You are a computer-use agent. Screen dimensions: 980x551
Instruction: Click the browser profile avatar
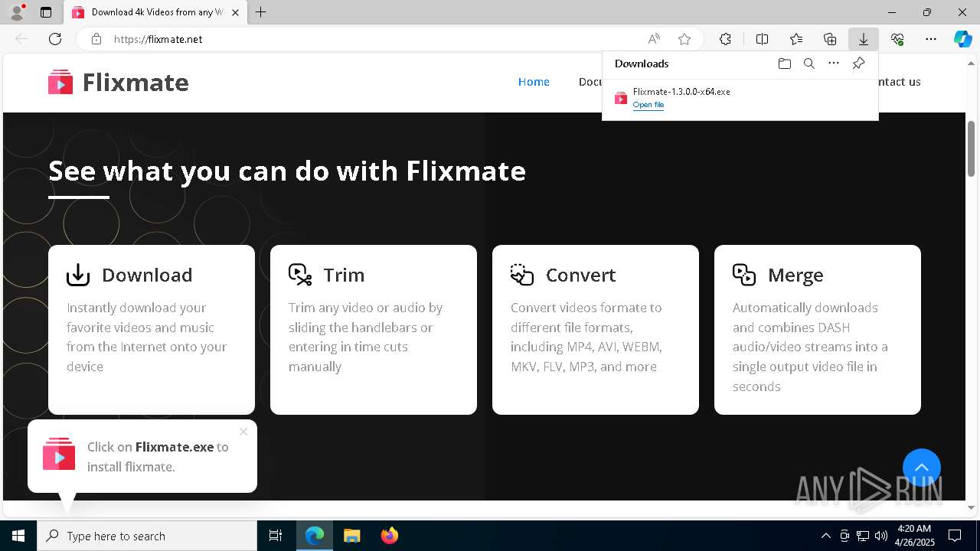(17, 12)
